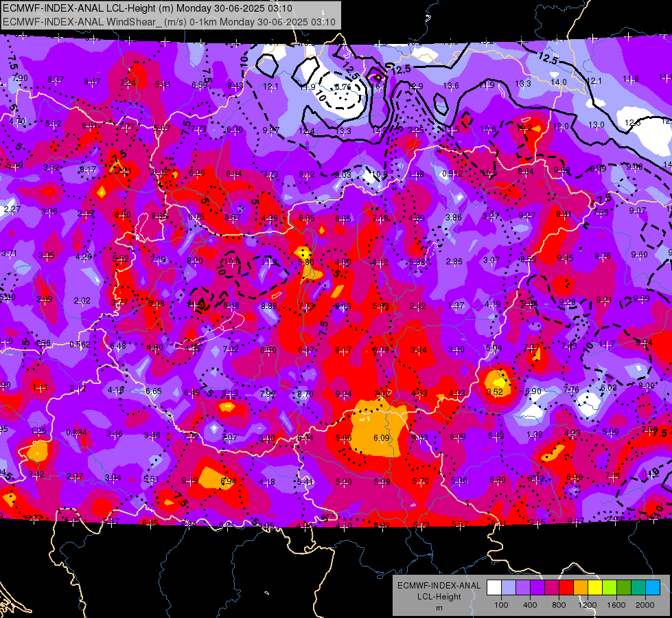Click legend tick label '2000'
This screenshot has width=672, height=618.
click(x=645, y=605)
